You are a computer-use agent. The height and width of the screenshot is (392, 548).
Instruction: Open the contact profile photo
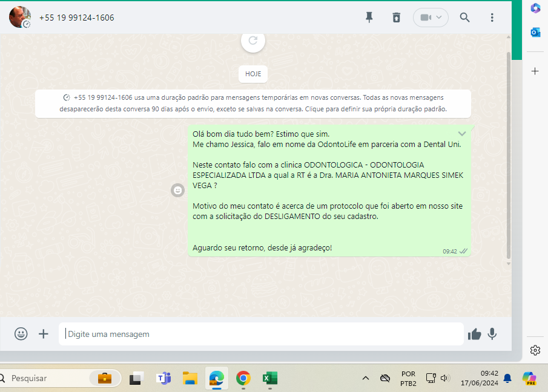click(x=20, y=17)
